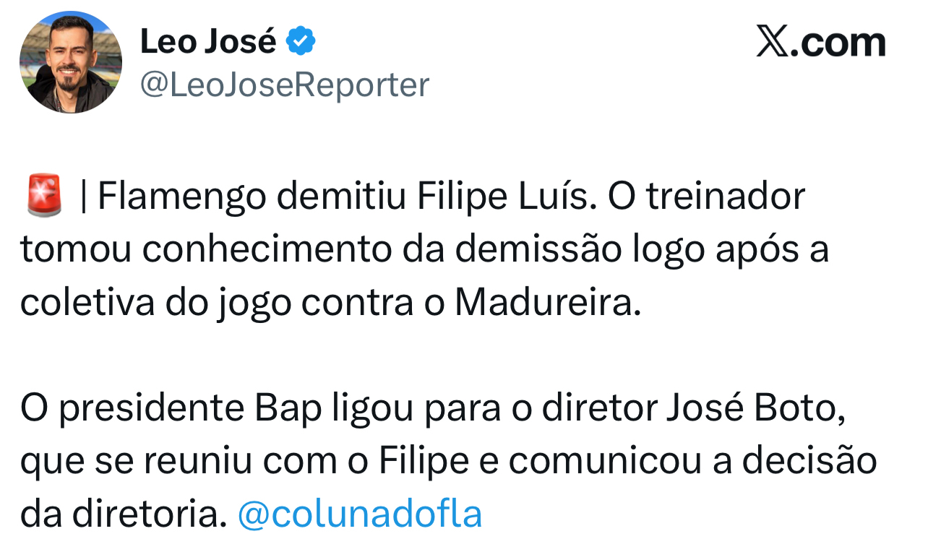Click the blue verified badge
The image size is (928, 560).
(x=301, y=41)
